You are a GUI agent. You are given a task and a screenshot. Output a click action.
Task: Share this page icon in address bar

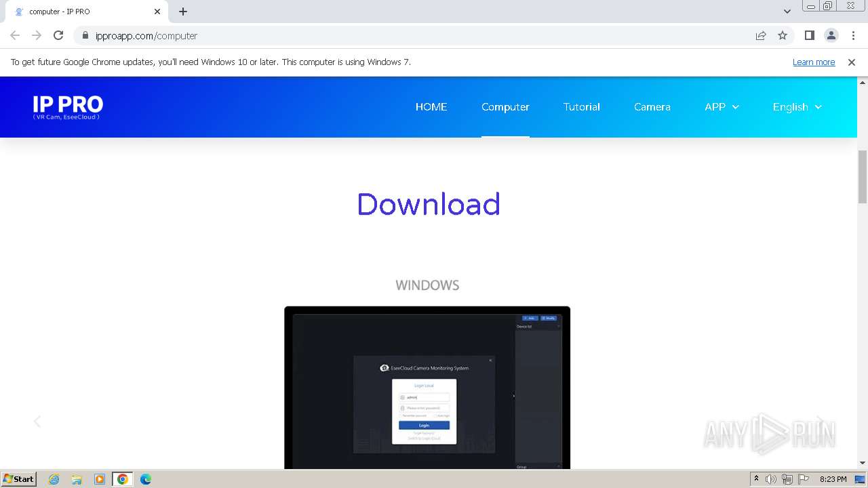click(x=761, y=35)
